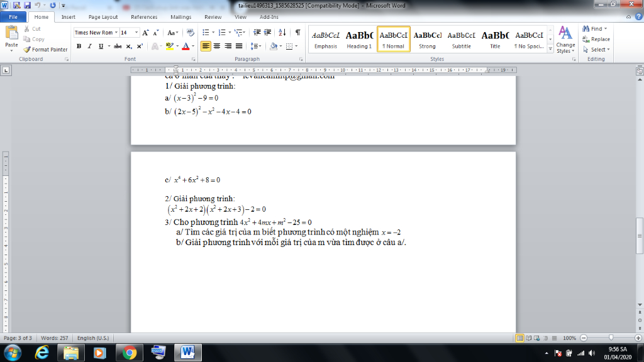Switch to Page Layout tab
This screenshot has width=644, height=362.
103,17
